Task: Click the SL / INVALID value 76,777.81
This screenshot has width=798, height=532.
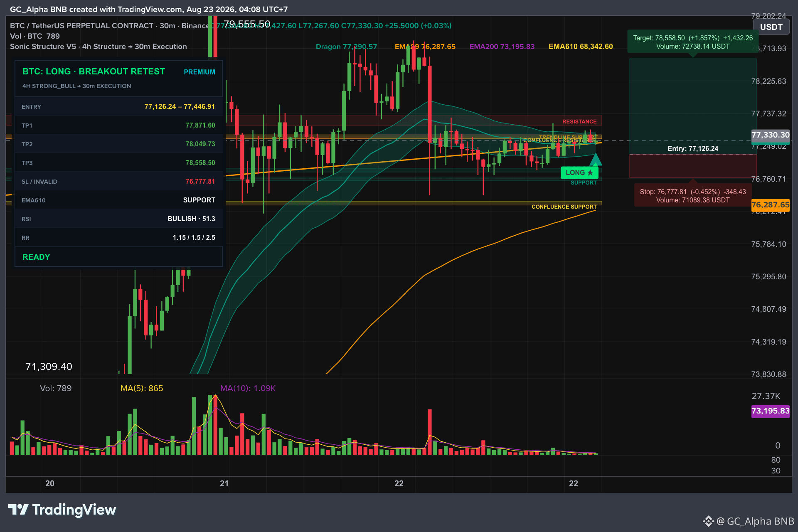Action: pos(200,182)
